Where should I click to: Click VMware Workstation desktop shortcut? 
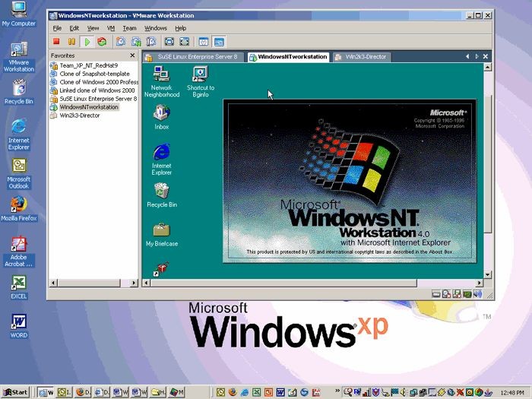point(19,57)
